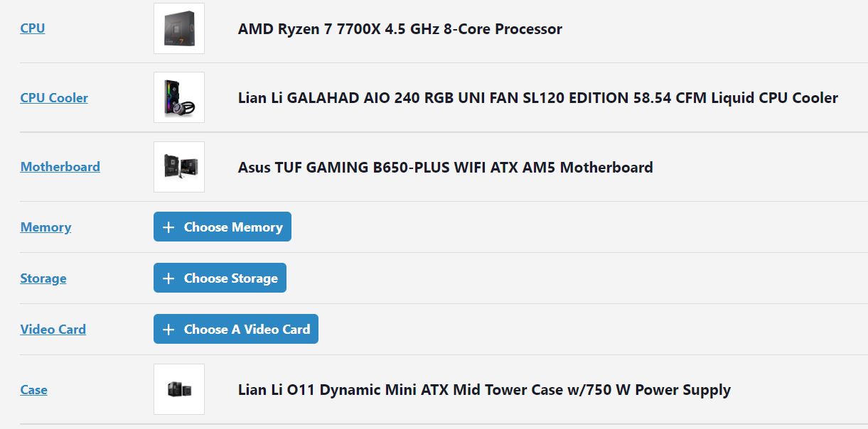Open the Video Card category link
Viewport: 868px width, 429px height.
tap(53, 330)
